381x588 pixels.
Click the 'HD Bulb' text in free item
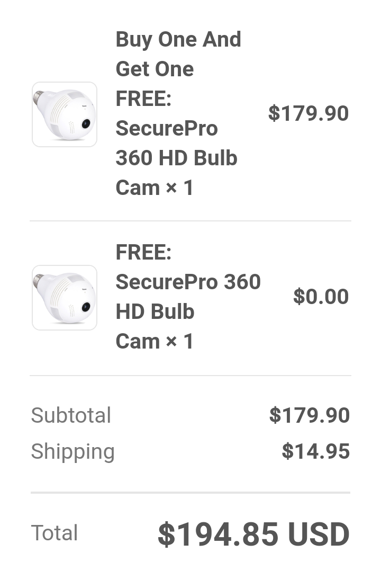tap(155, 311)
